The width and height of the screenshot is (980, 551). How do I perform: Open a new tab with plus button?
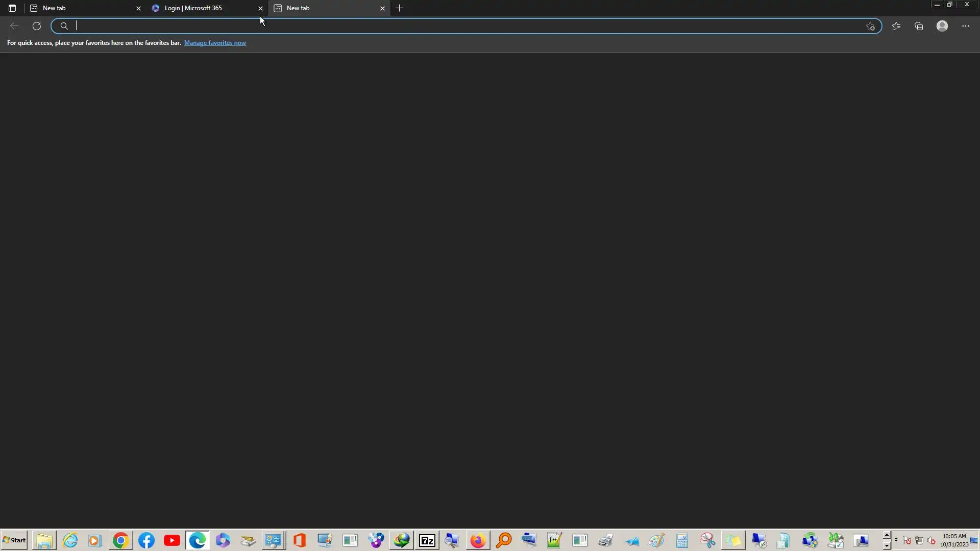coord(400,8)
